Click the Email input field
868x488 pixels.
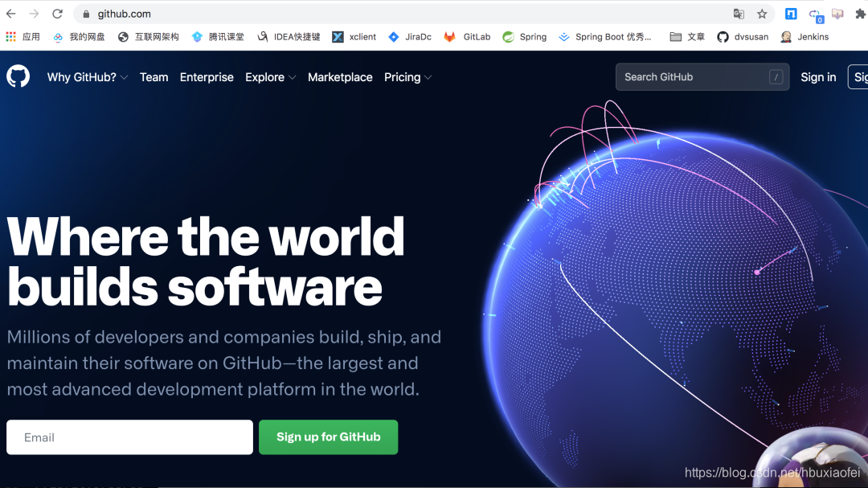pos(129,437)
